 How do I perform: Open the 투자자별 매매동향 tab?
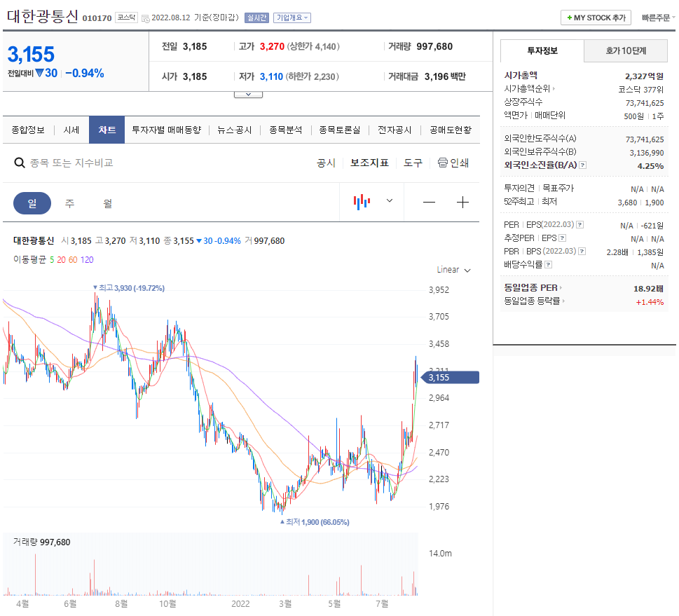(x=167, y=130)
